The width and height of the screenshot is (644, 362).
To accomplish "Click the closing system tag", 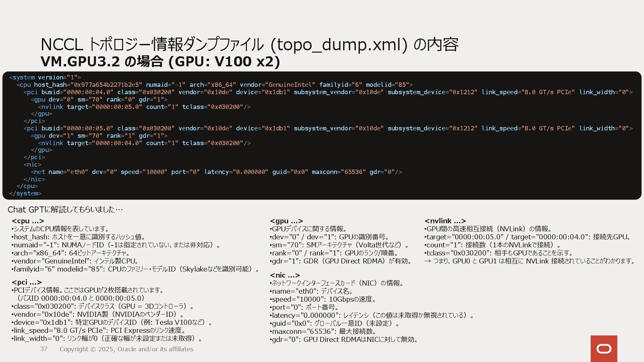I will click(25, 193).
